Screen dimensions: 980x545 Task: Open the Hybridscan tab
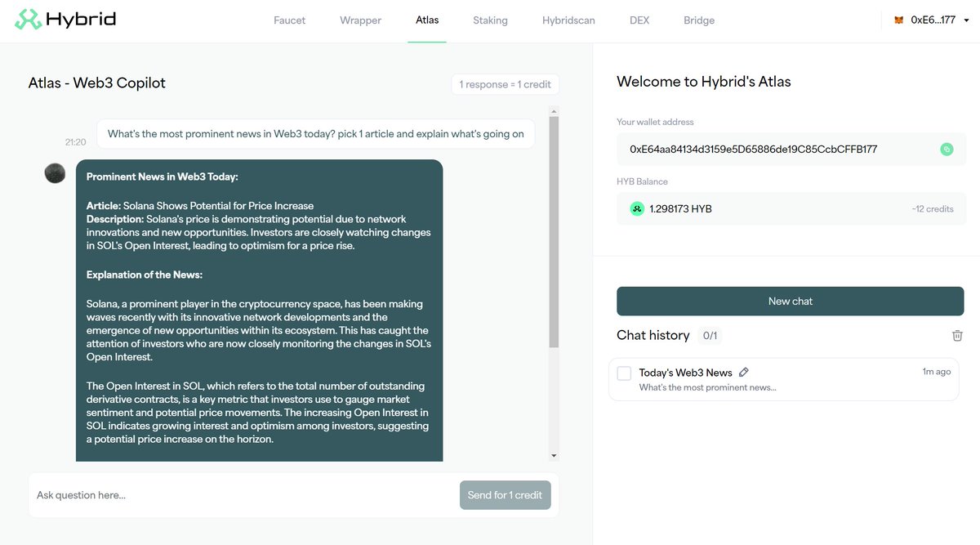[568, 20]
